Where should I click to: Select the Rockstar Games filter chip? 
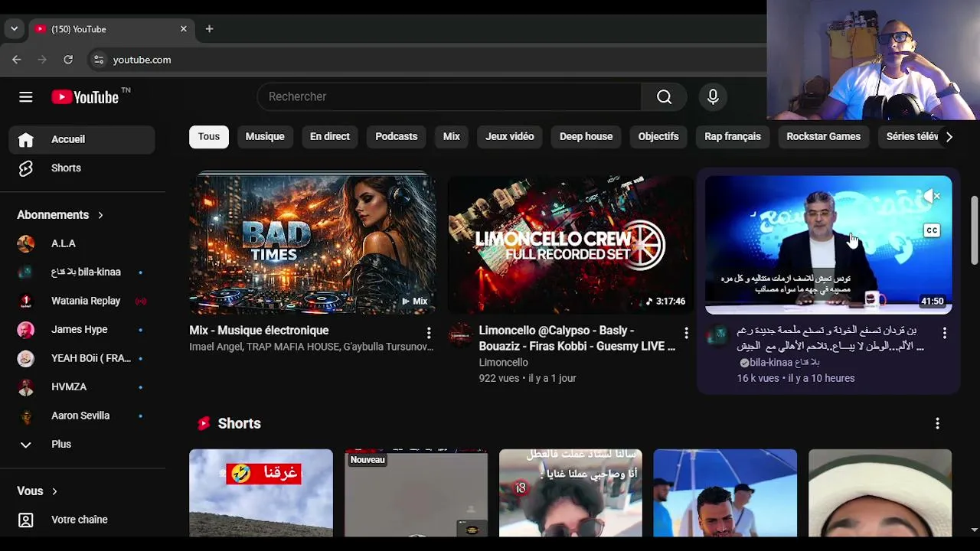[x=824, y=136]
